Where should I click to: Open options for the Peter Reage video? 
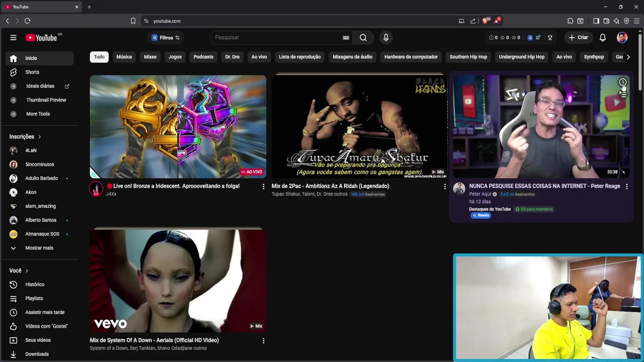point(626,187)
